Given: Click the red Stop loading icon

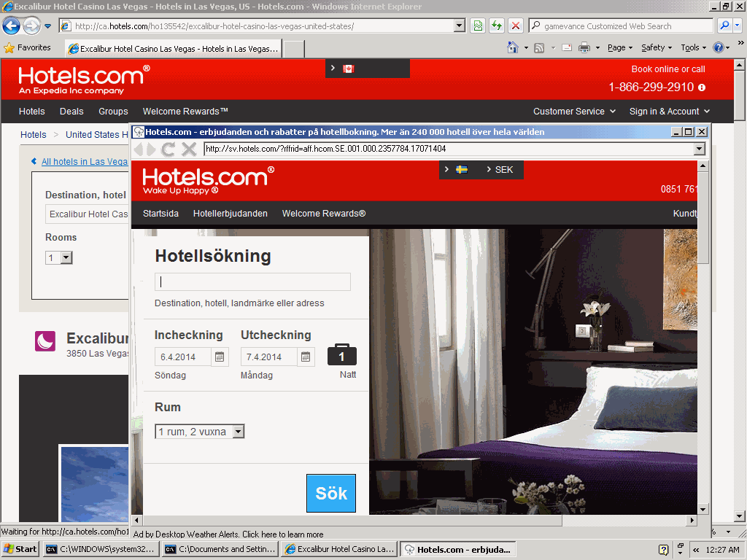Looking at the screenshot, I should 516,26.
